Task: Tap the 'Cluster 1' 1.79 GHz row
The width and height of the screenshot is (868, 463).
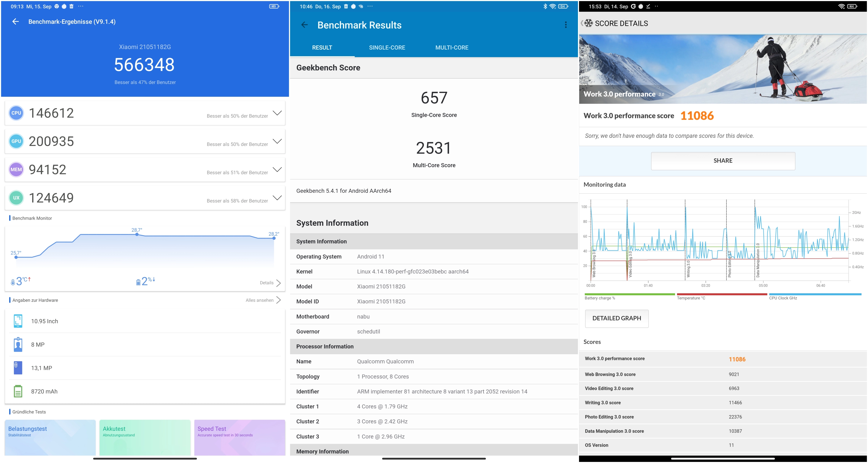Action: [434, 407]
